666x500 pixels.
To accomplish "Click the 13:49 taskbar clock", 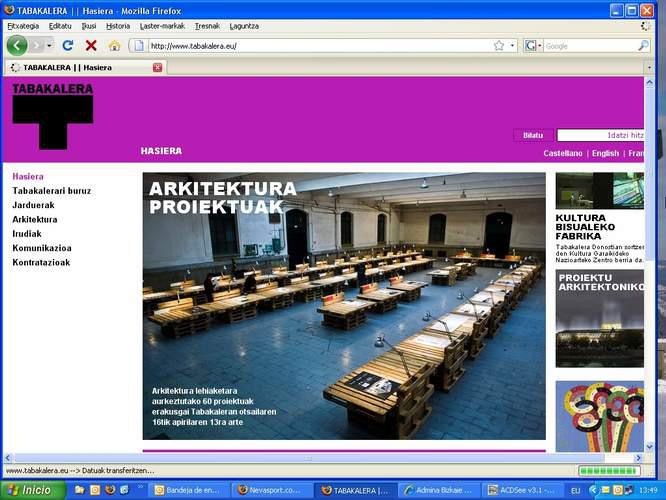I will pyautogui.click(x=648, y=490).
